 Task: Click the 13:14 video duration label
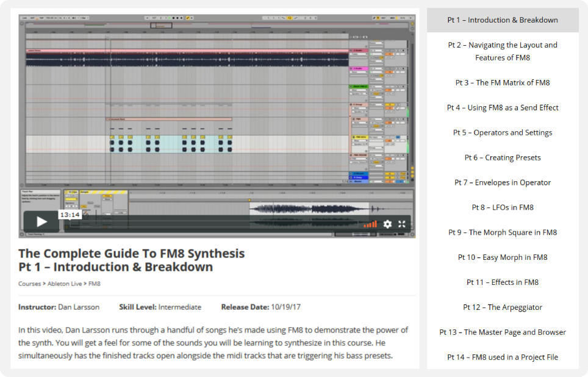[70, 215]
